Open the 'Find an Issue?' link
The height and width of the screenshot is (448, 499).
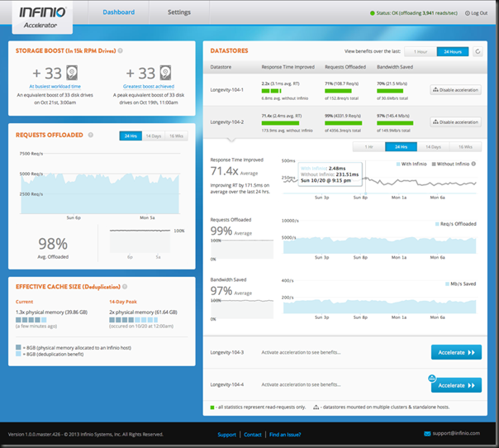[x=285, y=435]
